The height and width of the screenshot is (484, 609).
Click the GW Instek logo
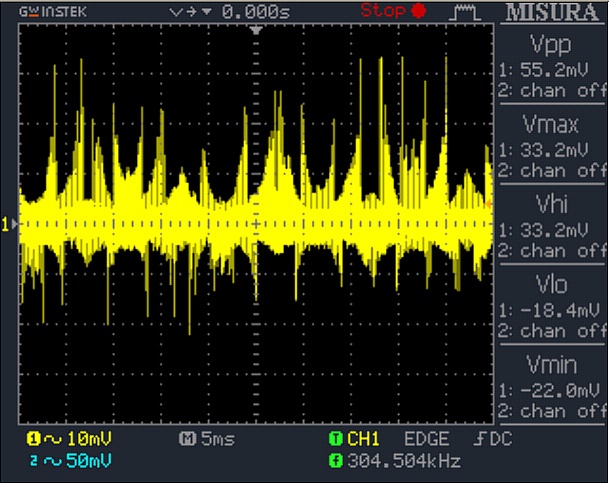tap(53, 12)
